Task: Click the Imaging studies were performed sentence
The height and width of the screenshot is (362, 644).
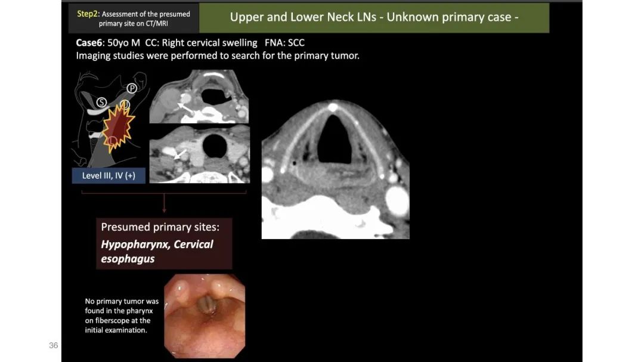Action: 218,55
